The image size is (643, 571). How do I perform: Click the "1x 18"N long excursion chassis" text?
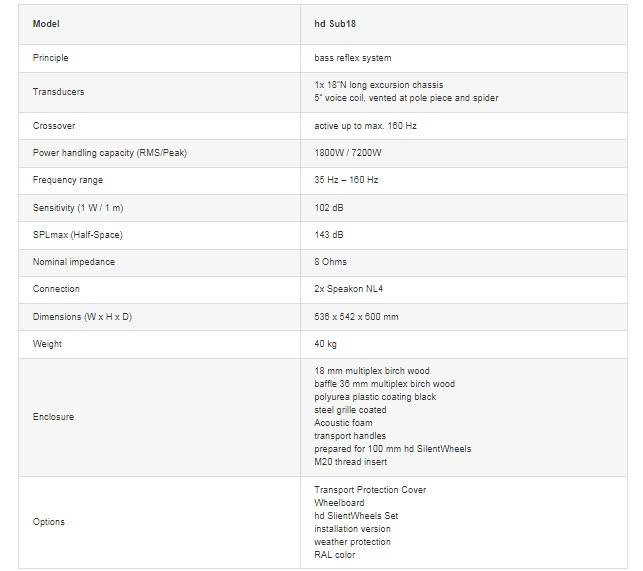click(378, 85)
